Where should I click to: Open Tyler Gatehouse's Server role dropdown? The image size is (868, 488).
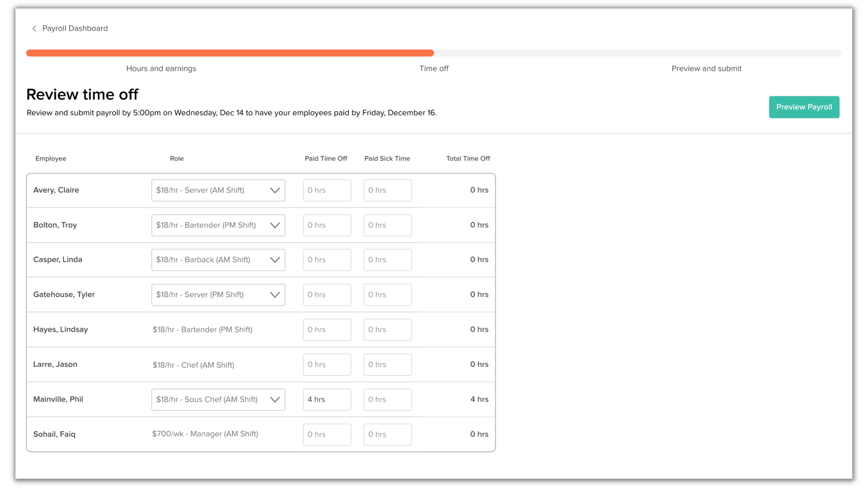click(x=218, y=295)
